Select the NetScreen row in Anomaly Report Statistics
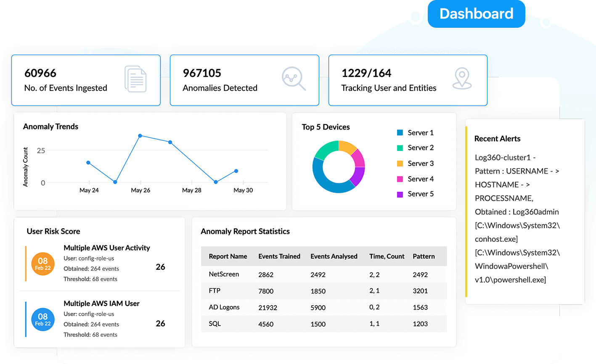 294,274
